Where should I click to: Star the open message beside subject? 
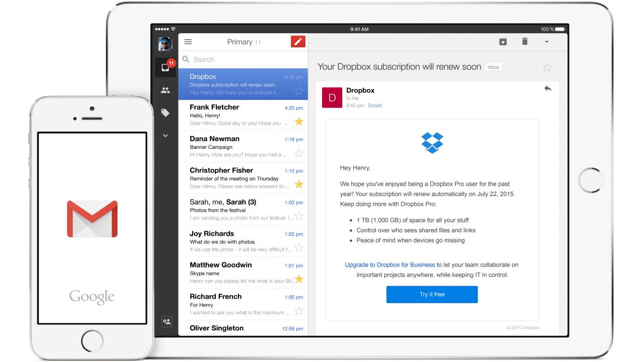(x=547, y=67)
